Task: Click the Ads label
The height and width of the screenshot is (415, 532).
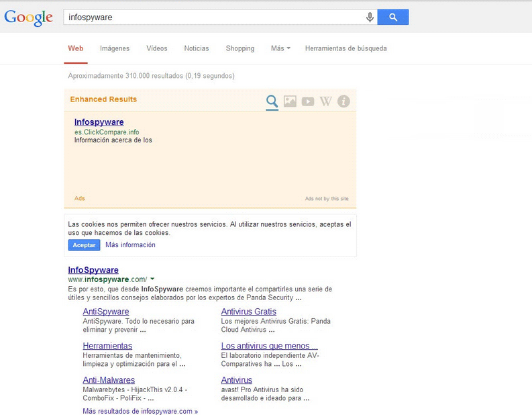Action: (80, 198)
